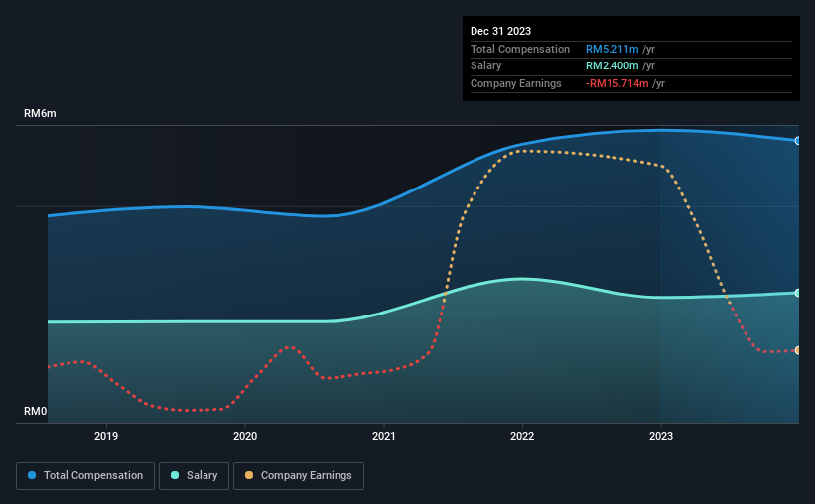815x504 pixels.
Task: Toggle the Company Earnings legend button
Action: [299, 476]
